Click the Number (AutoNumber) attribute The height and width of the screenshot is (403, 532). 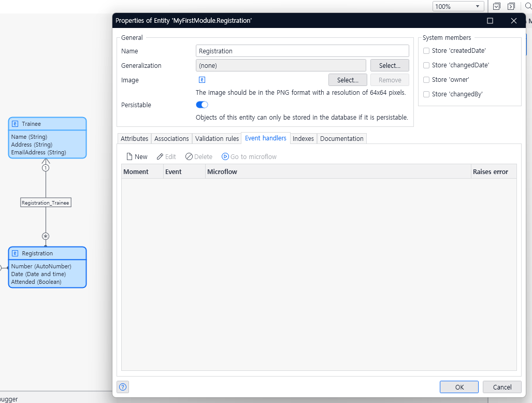click(x=41, y=266)
